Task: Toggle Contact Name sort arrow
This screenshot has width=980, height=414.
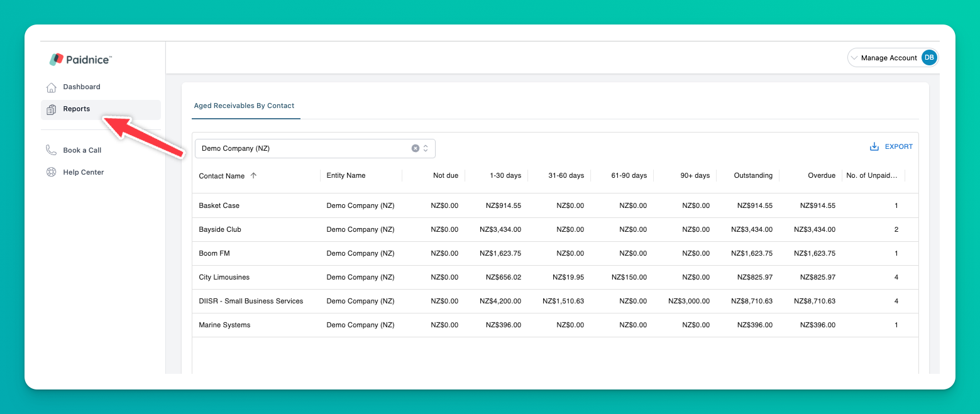Action: coord(253,176)
